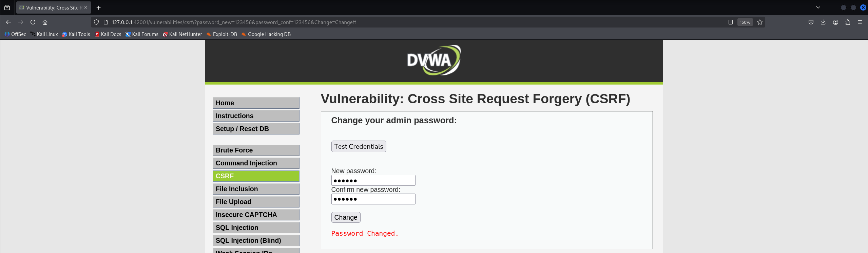
Task: Open a new browser tab
Action: 99,7
